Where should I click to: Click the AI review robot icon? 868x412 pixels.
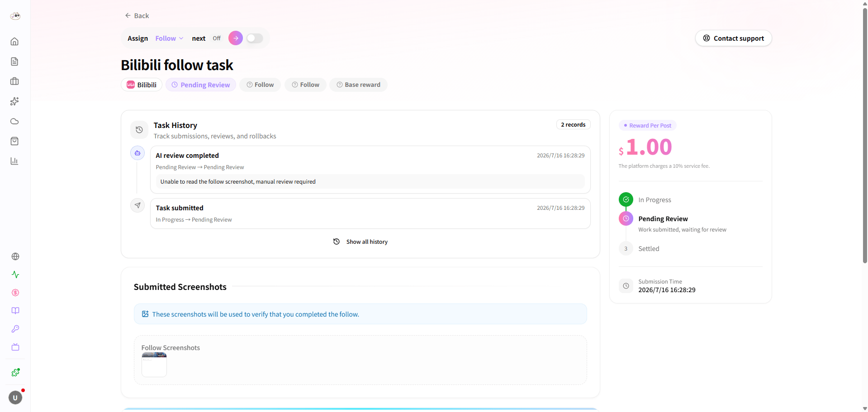(x=138, y=153)
